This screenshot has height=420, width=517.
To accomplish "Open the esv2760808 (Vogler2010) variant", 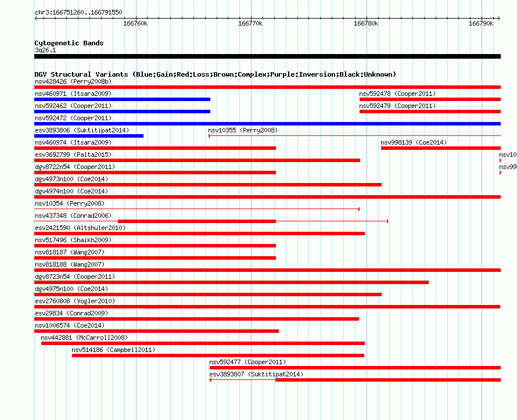I will 75,301.
